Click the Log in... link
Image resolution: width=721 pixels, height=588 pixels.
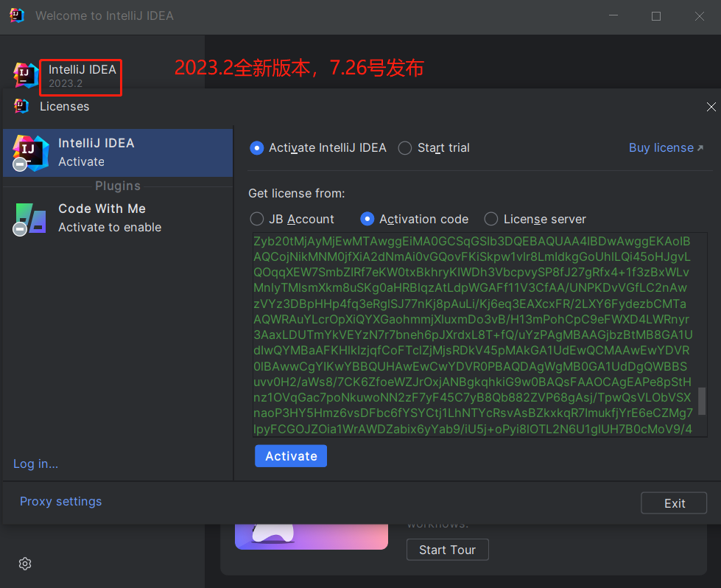click(36, 463)
